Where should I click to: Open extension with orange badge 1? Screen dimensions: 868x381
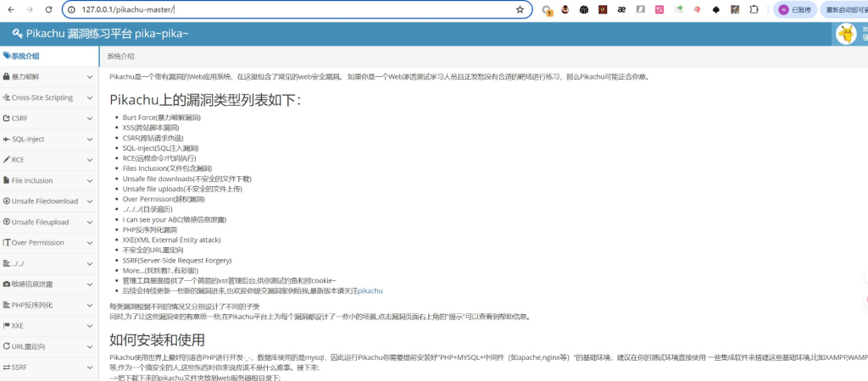coord(547,10)
